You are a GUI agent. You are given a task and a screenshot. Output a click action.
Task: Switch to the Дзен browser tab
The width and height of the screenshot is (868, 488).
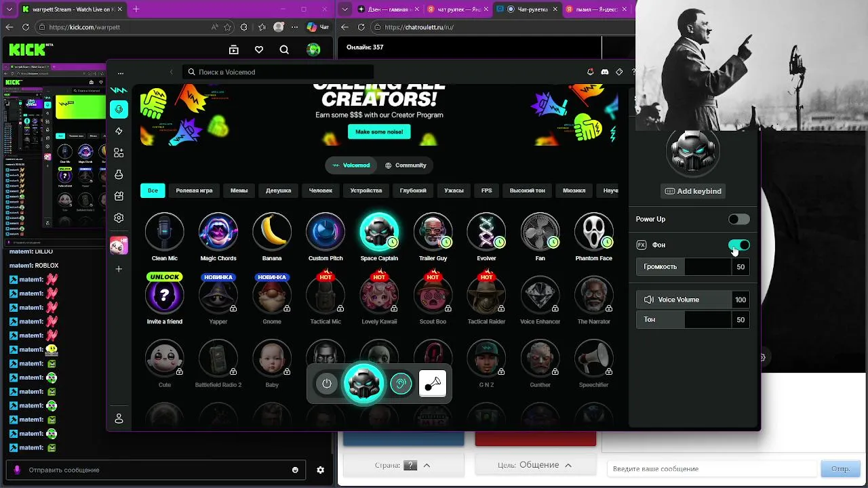tap(389, 9)
